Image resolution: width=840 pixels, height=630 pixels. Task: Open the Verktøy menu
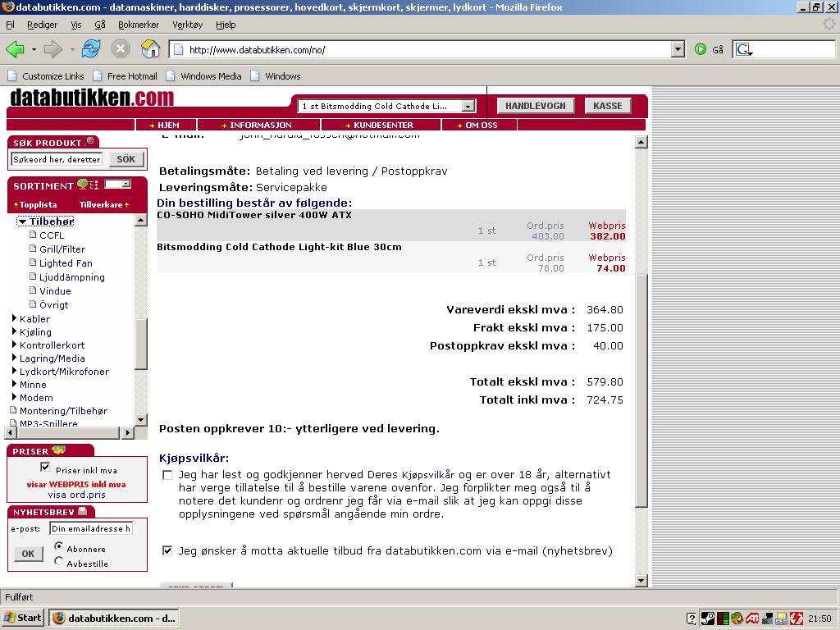[x=188, y=25]
